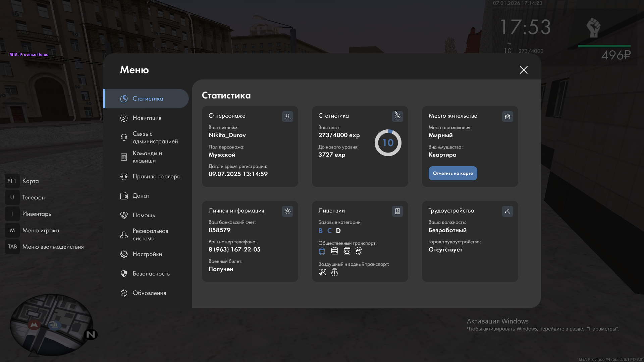
Task: Open the Навигация menu section
Action: tap(147, 118)
